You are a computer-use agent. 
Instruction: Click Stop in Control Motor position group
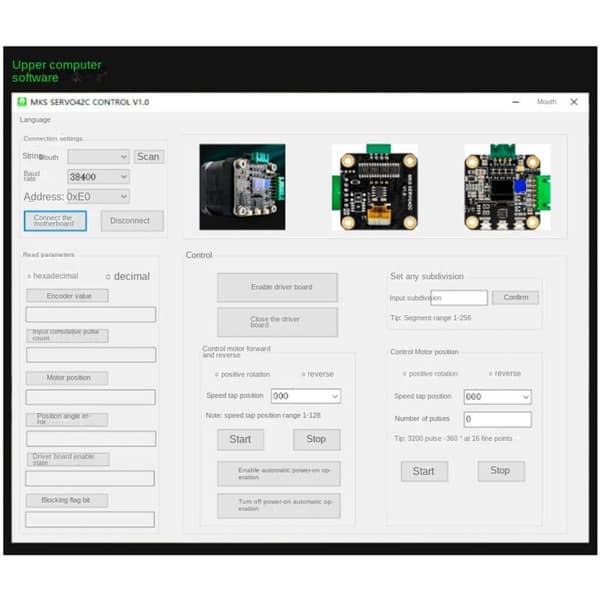(501, 471)
